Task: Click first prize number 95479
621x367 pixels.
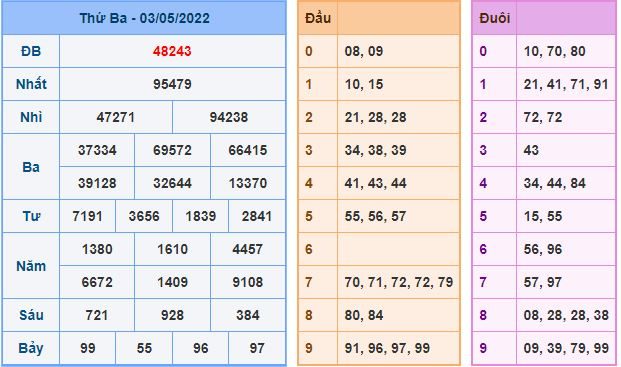Action: click(172, 84)
